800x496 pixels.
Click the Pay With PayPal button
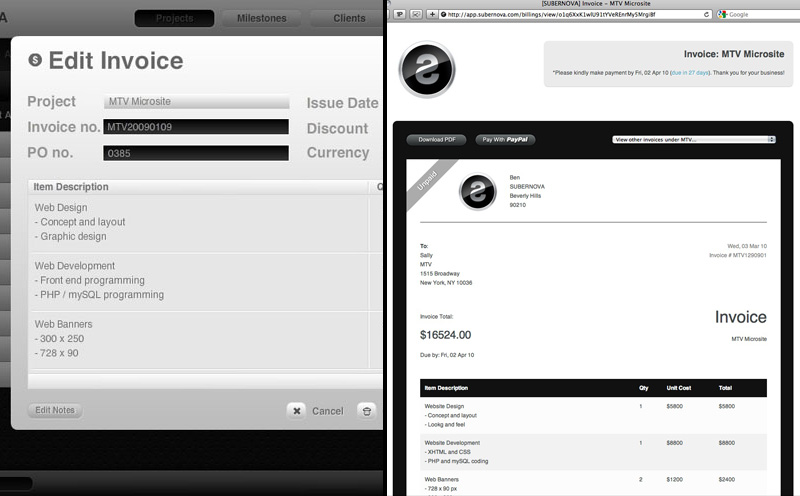coord(505,140)
